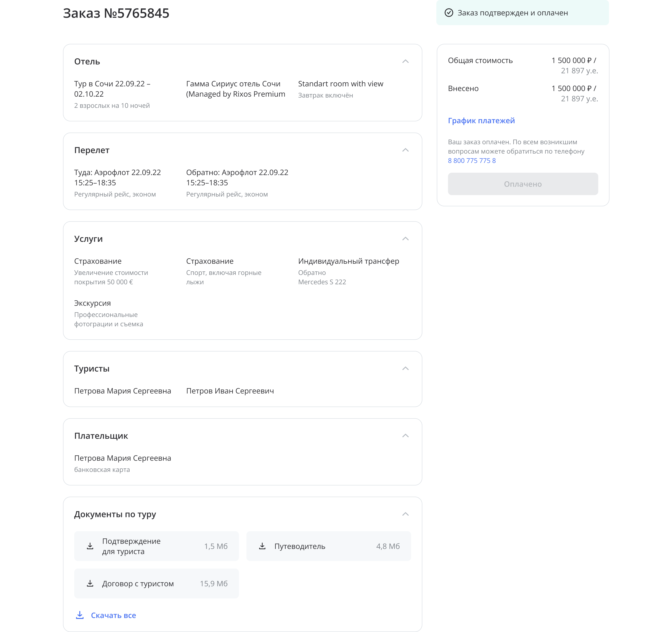Click download icon for Подтверждение для туриста

point(90,546)
